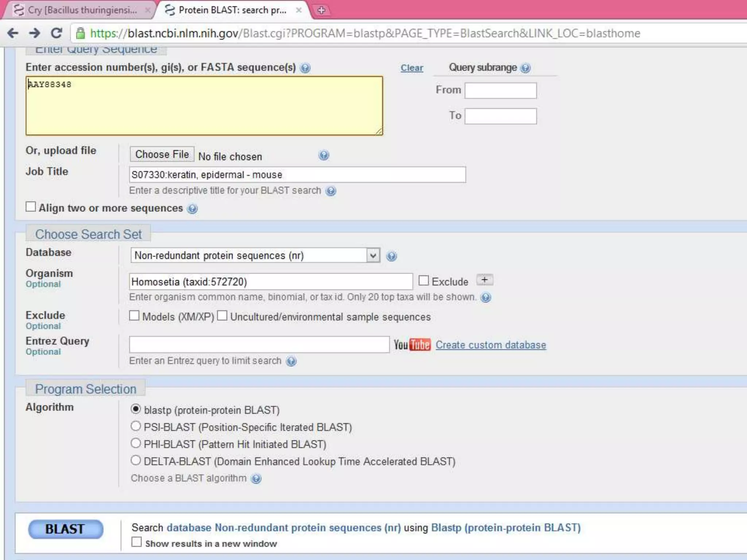The width and height of the screenshot is (747, 560).
Task: Select PSI-BLAST algorithm radio button
Action: [x=136, y=426]
